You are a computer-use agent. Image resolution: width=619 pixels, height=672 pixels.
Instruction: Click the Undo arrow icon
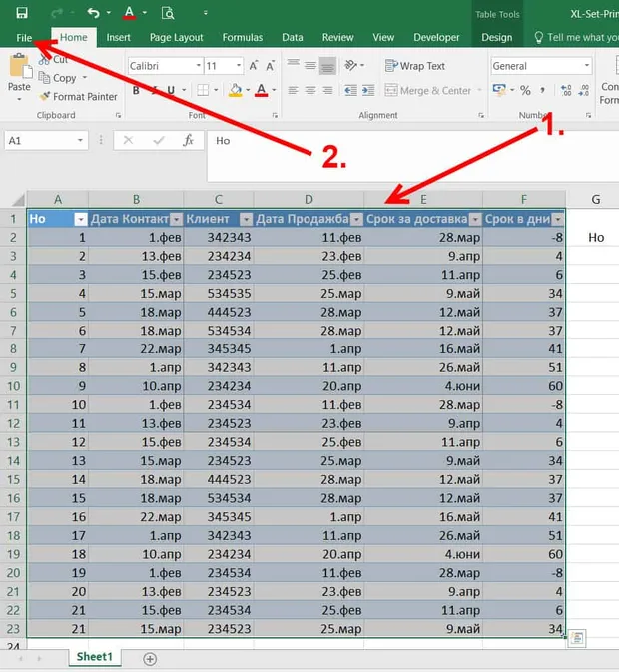coord(94,13)
